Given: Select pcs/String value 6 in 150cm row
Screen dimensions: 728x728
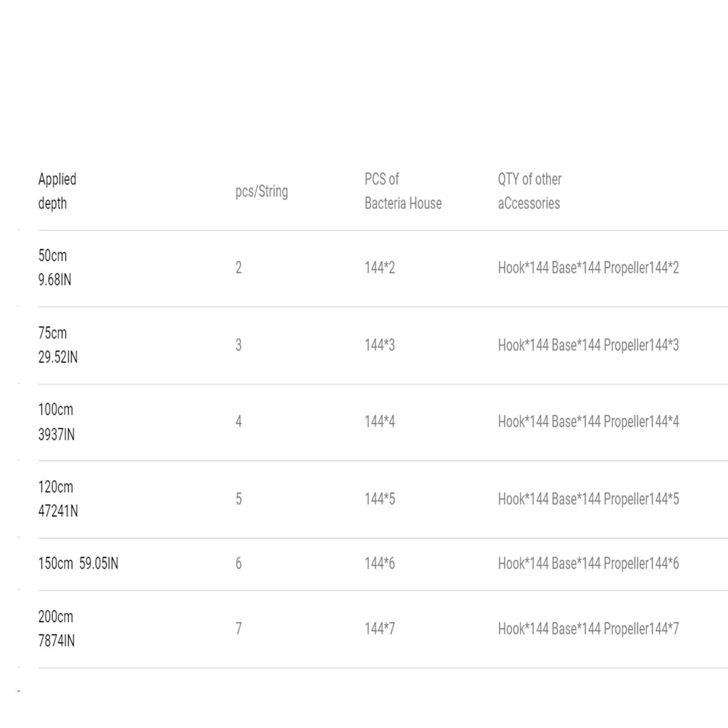Looking at the screenshot, I should [238, 564].
